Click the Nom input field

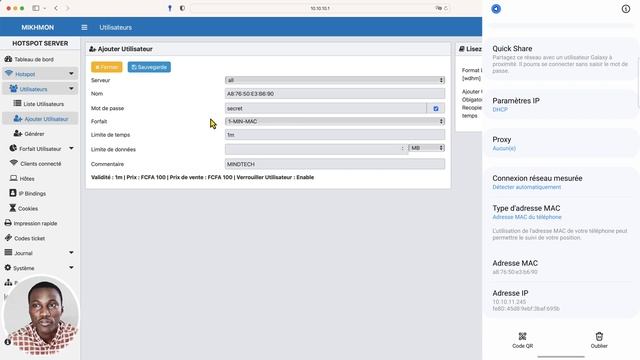point(335,93)
